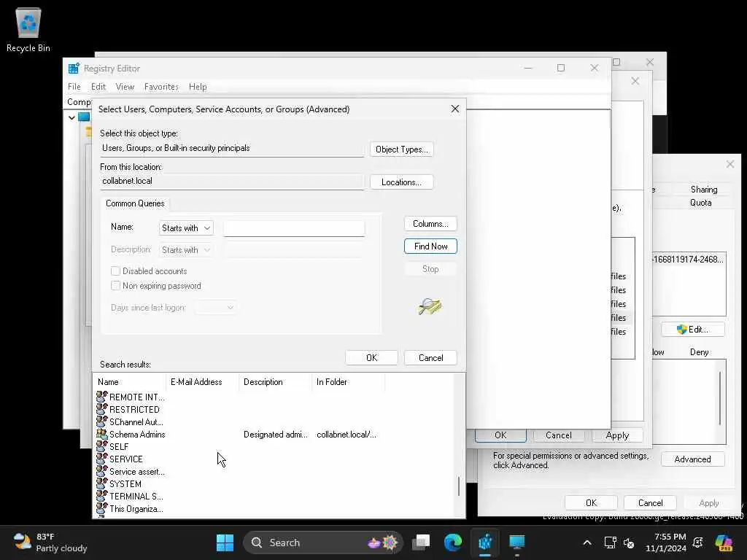Image resolution: width=747 pixels, height=560 pixels.
Task: Click the Registry Editor title bar icon
Action: click(74, 69)
